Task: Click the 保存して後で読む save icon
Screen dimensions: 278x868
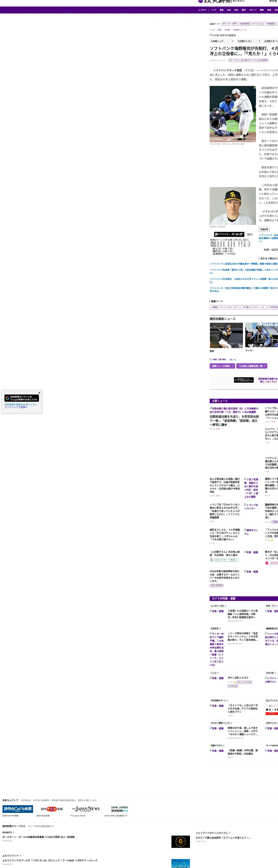Action: click(211, 359)
